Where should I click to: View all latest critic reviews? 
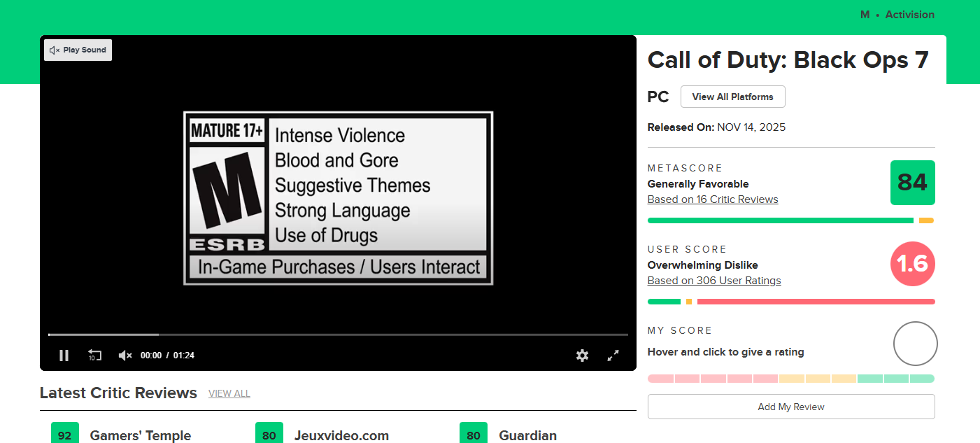(229, 393)
